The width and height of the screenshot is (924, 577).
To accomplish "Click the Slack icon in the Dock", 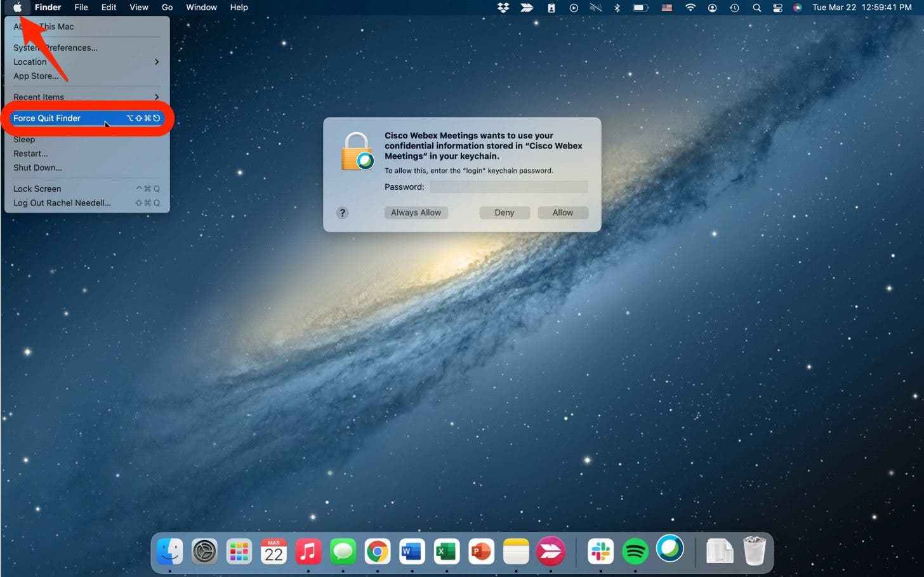I will 600,552.
